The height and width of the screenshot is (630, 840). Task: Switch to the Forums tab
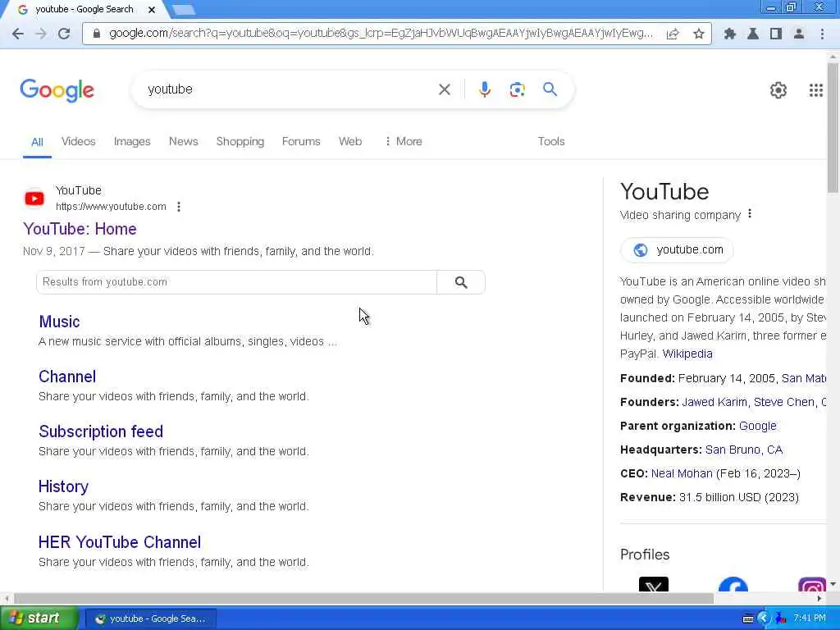click(x=301, y=141)
